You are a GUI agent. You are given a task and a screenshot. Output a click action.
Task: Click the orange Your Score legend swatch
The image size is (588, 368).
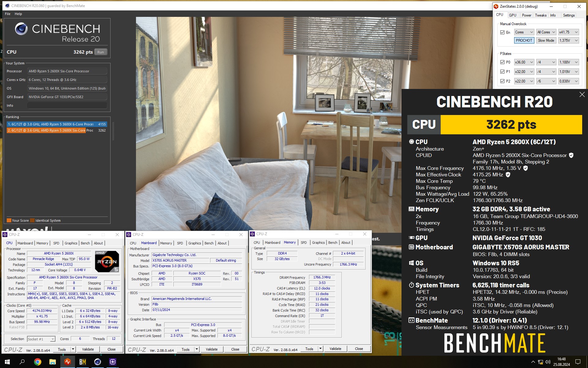point(9,220)
